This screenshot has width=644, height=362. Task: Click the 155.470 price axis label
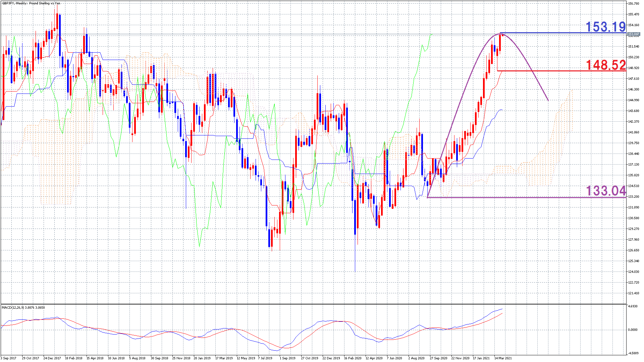coord(634,14)
